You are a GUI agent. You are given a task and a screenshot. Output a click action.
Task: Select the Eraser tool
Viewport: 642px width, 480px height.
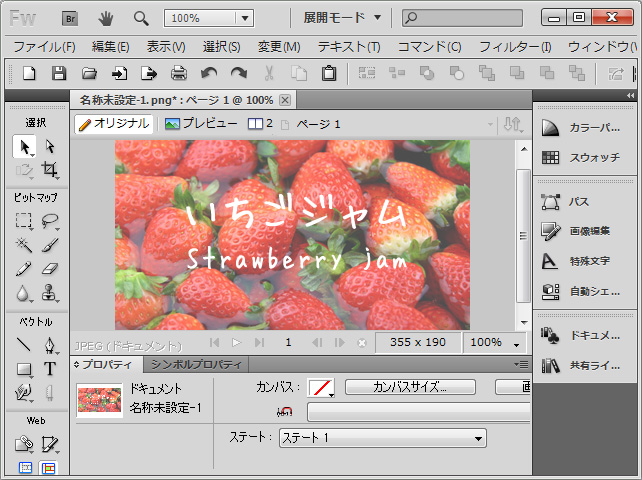pyautogui.click(x=50, y=269)
